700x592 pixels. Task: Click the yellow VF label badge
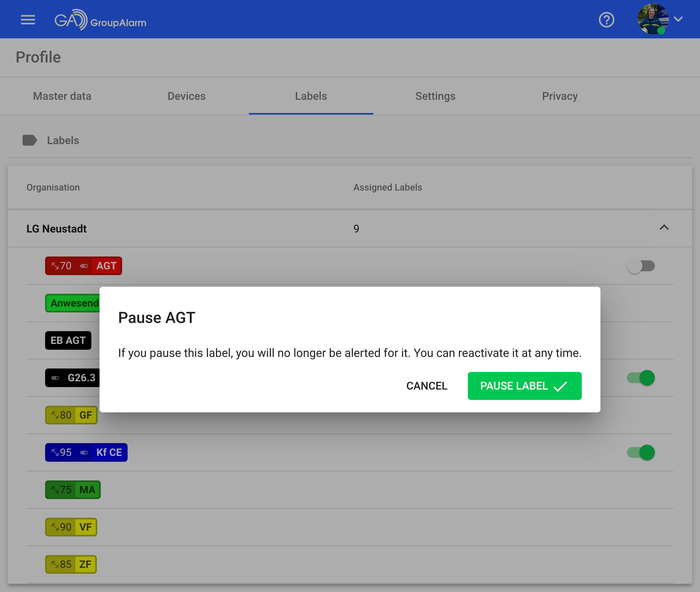point(71,527)
